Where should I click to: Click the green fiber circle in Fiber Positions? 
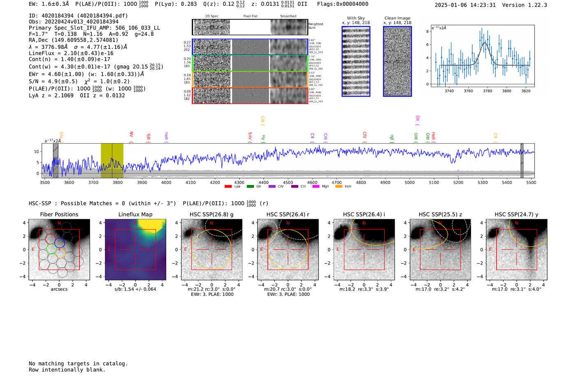[51, 249]
